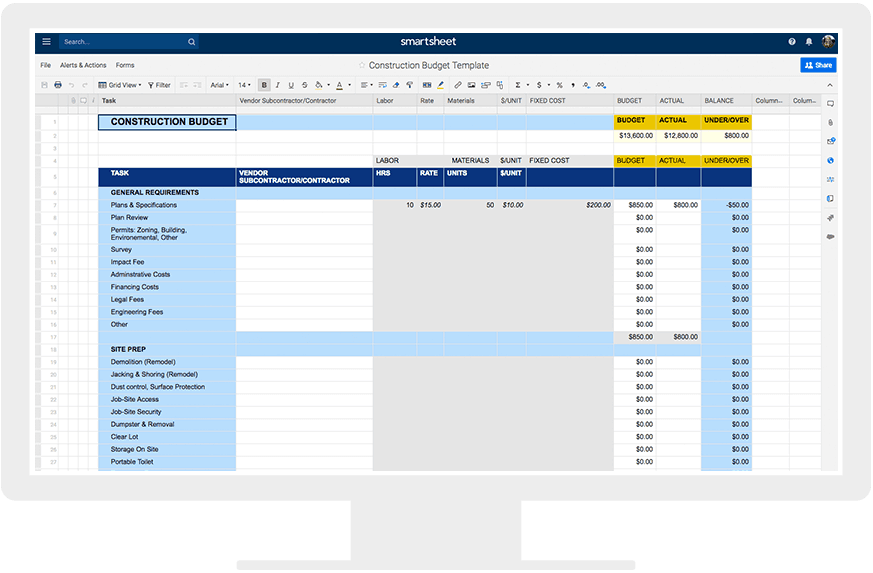Click the help question mark icon
873x573 pixels.
[x=792, y=42]
